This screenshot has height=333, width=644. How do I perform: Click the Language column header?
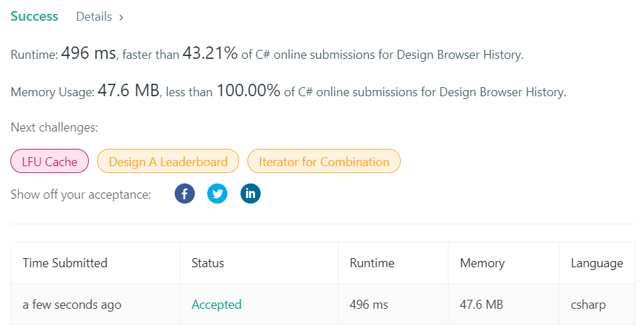coord(597,263)
